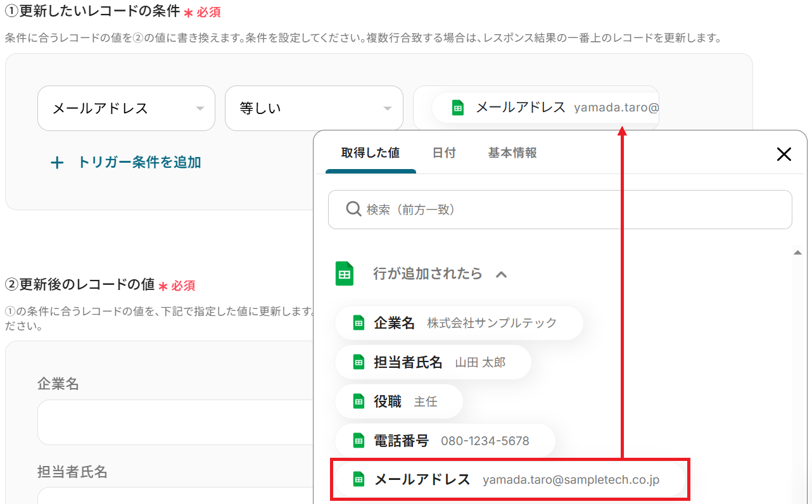
Task: Click the sheets icon in 役職 chip
Action: point(358,401)
